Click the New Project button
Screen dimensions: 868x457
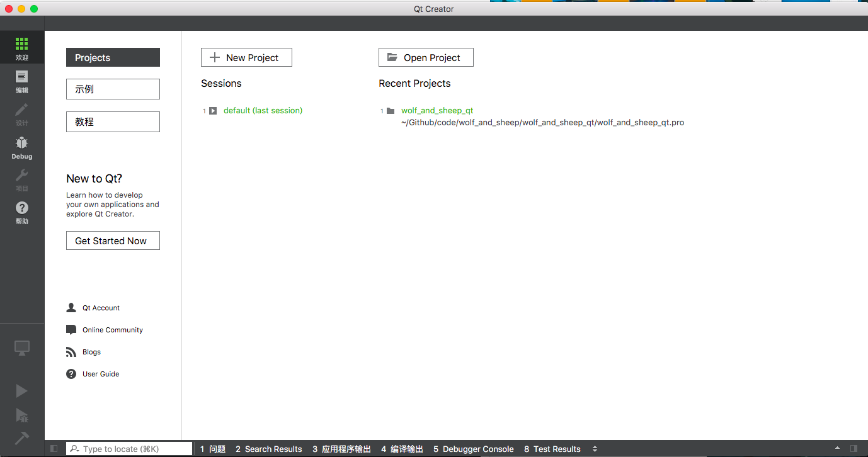coord(246,57)
